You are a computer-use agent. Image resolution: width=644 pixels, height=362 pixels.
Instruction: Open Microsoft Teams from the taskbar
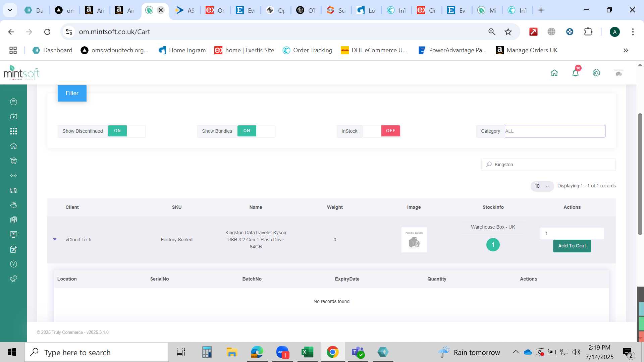tap(358, 352)
